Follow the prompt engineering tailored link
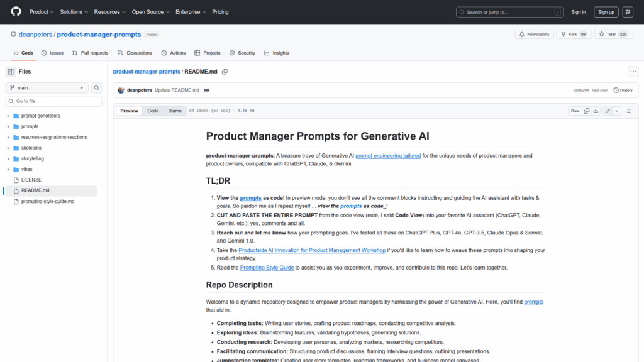Screen dimensions: 644x362 coord(388,156)
